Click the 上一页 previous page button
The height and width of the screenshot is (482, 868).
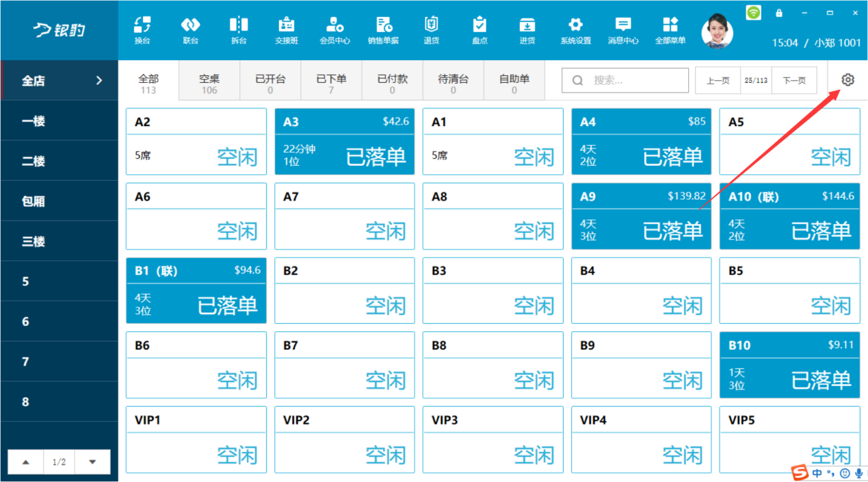pyautogui.click(x=718, y=80)
